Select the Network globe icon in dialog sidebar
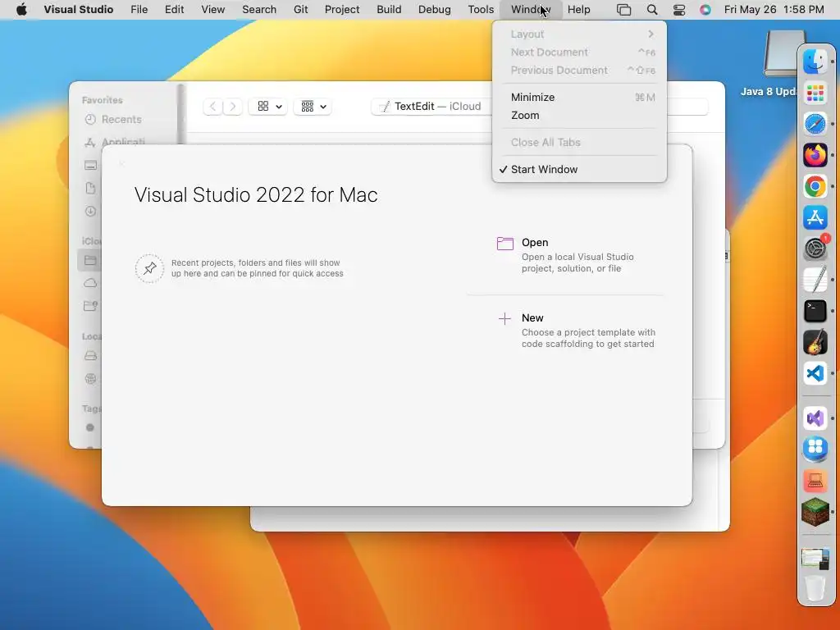The width and height of the screenshot is (840, 630). [90, 379]
